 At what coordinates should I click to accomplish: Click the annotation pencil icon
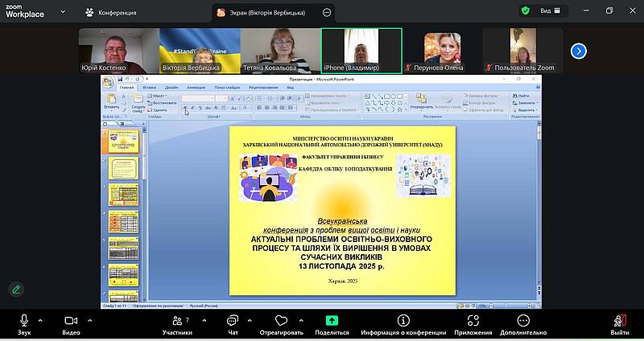15,290
